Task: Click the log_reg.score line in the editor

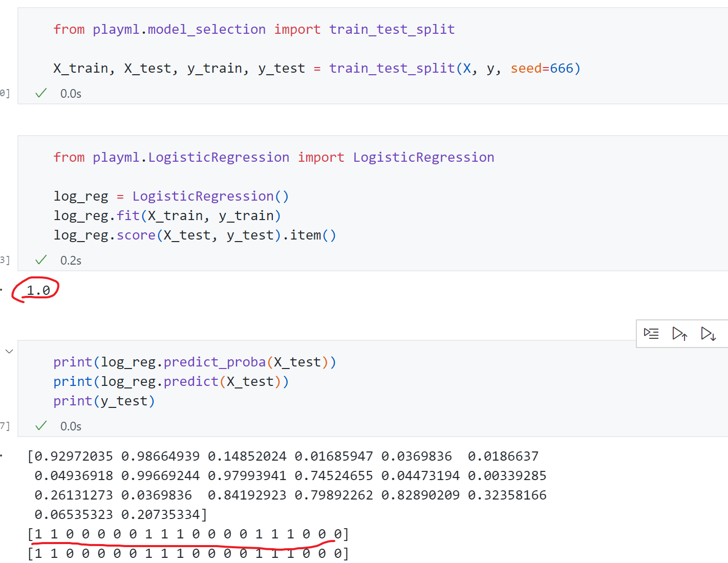Action: pyautogui.click(x=195, y=235)
